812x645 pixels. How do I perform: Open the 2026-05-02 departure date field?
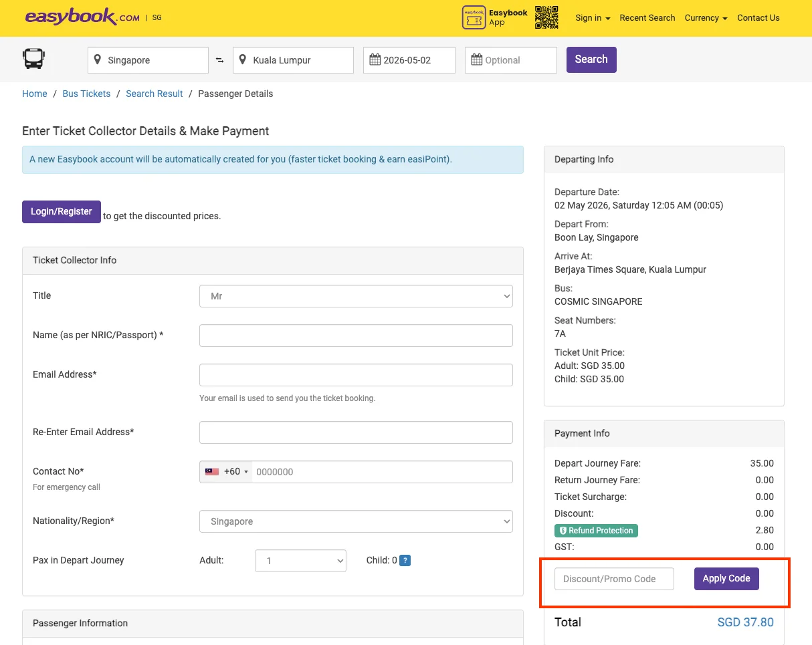click(409, 60)
